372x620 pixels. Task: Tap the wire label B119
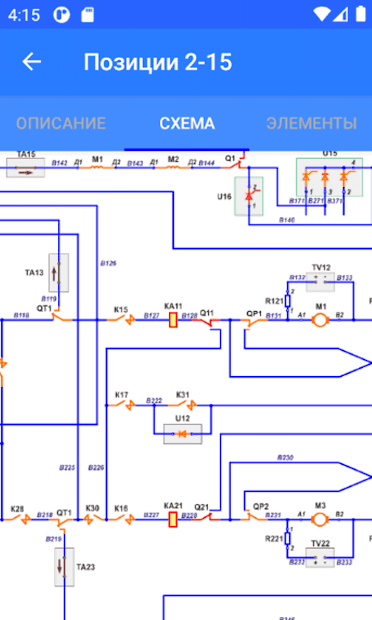click(49, 299)
